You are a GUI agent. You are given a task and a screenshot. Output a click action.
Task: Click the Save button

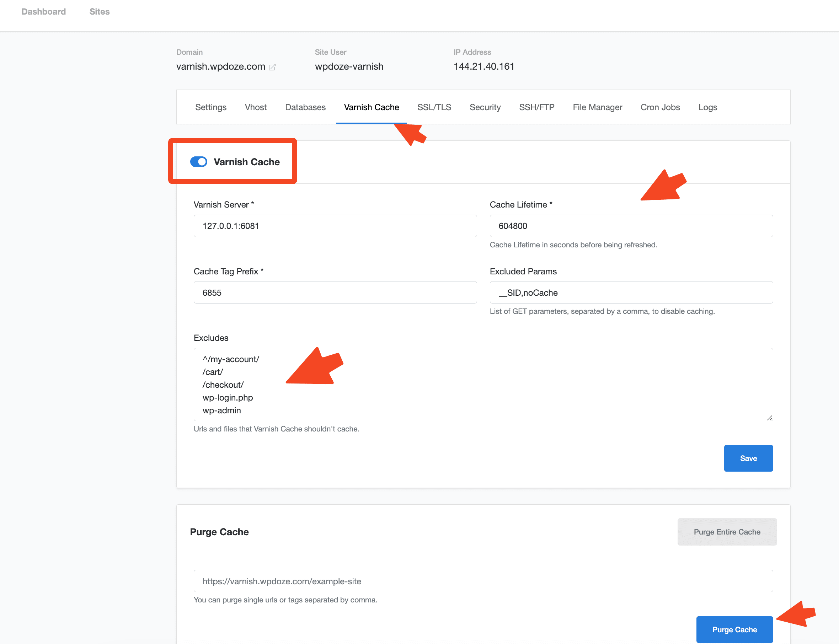pos(748,458)
